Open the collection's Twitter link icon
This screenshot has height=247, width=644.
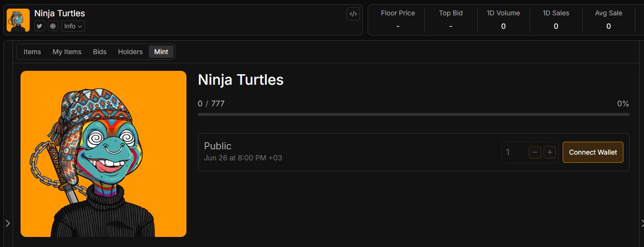point(40,26)
